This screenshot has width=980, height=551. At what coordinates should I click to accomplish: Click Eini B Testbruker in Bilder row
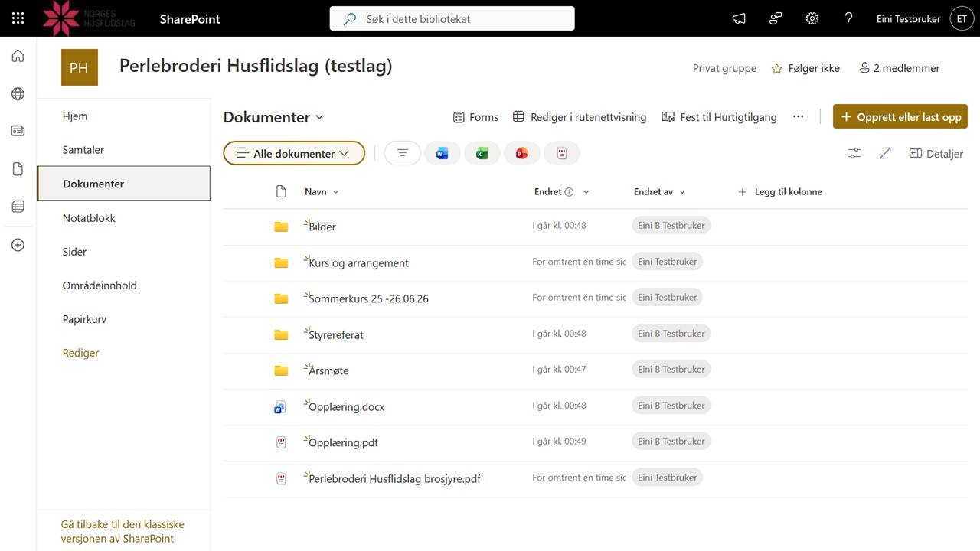pos(671,225)
